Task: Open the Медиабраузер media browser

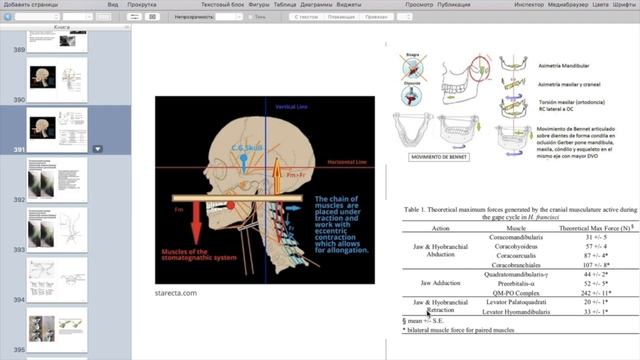Action: click(568, 4)
